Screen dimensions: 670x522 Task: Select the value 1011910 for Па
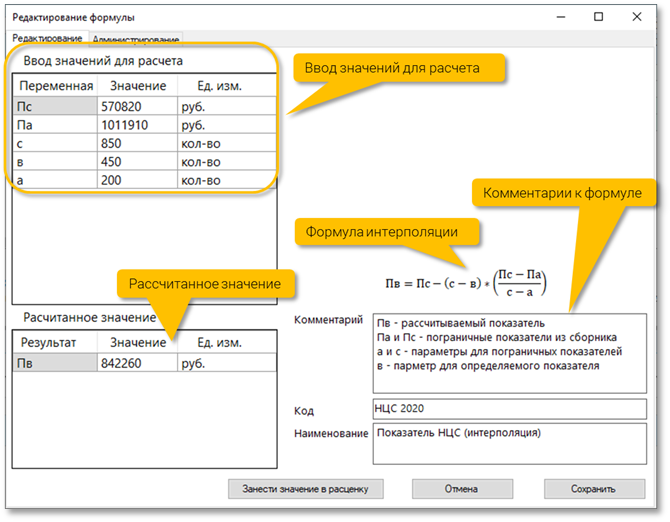(x=137, y=125)
